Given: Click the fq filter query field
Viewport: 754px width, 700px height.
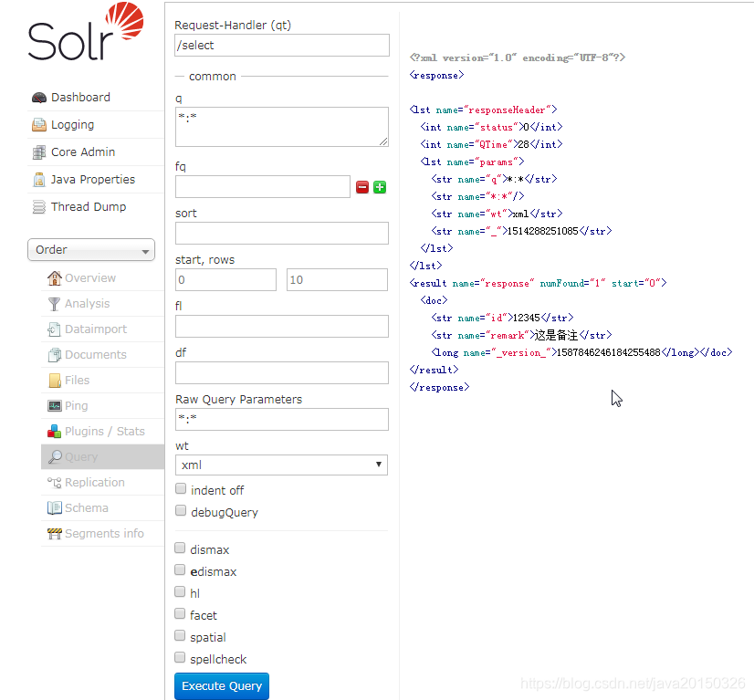Looking at the screenshot, I should pos(263,186).
